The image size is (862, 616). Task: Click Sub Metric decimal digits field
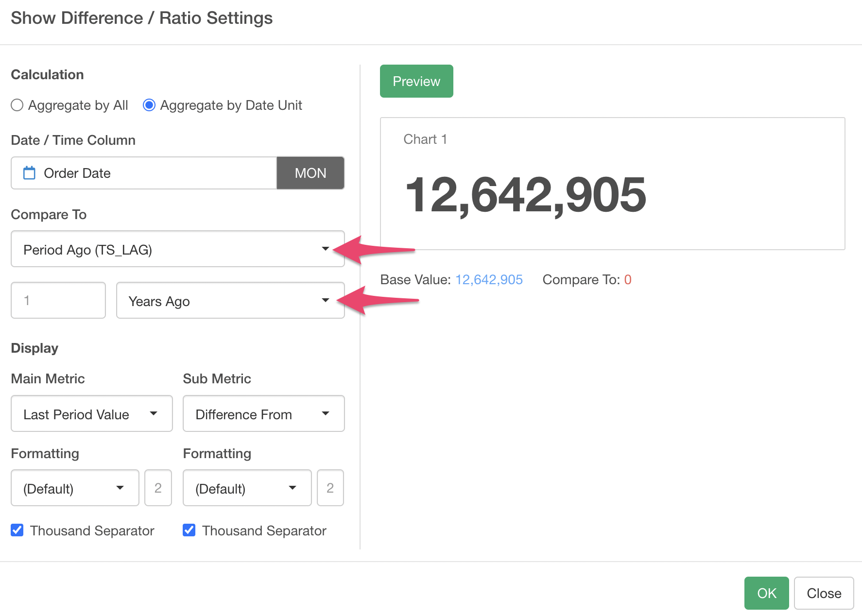pyautogui.click(x=330, y=488)
